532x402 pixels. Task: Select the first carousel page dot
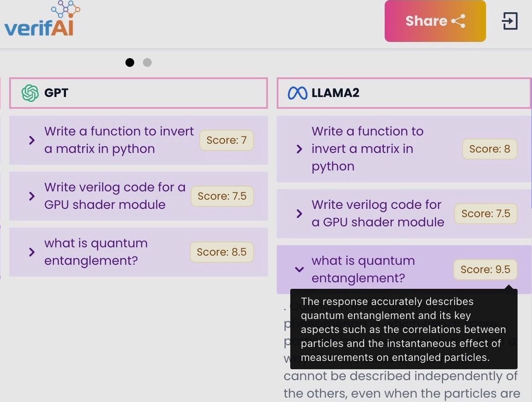(x=130, y=62)
